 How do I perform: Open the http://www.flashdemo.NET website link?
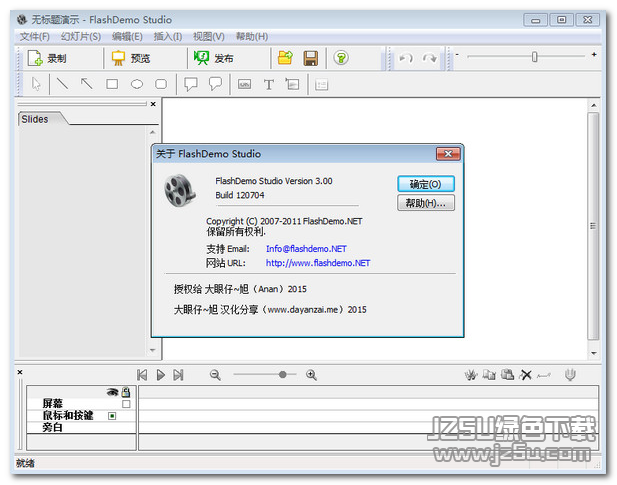318,263
